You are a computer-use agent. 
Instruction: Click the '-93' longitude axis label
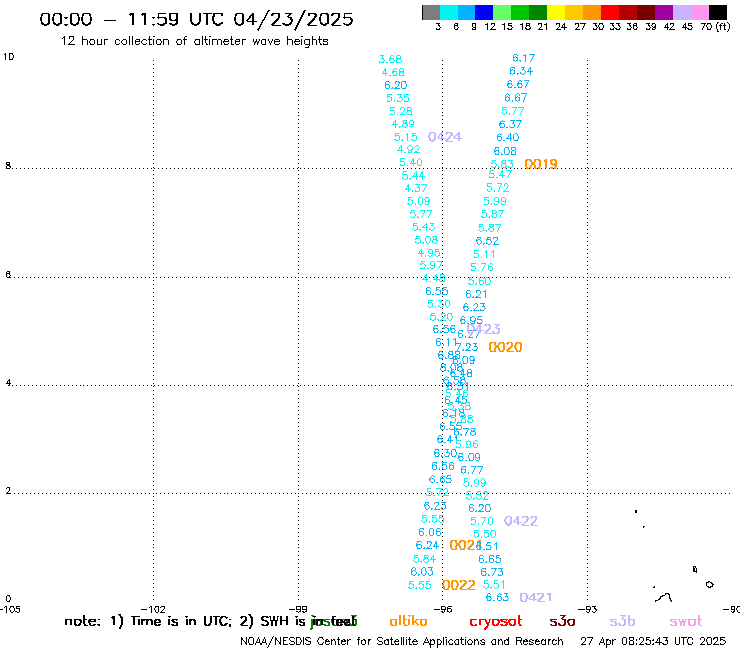588,609
